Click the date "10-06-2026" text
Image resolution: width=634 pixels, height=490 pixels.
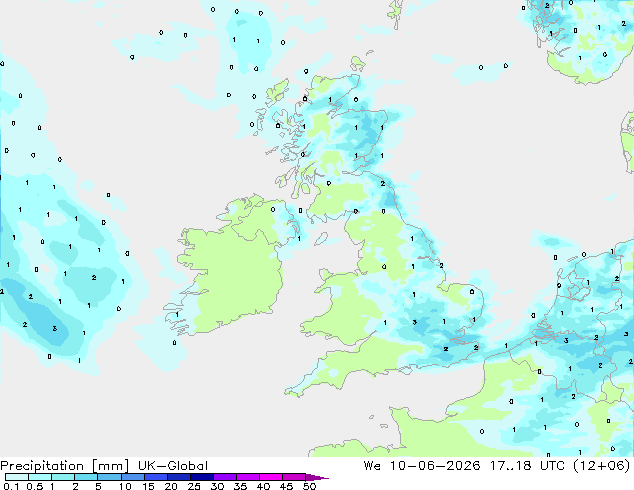point(435,466)
